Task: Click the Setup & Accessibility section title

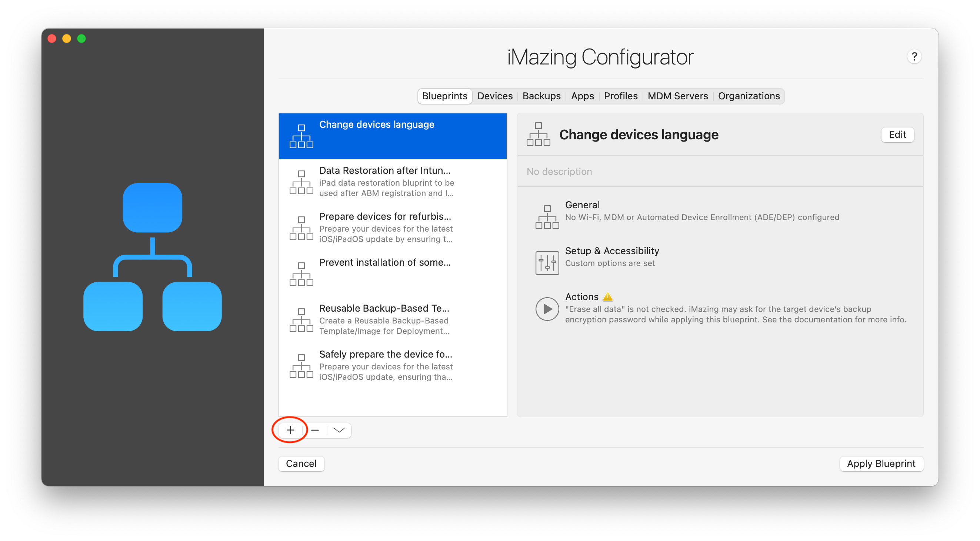Action: click(612, 251)
